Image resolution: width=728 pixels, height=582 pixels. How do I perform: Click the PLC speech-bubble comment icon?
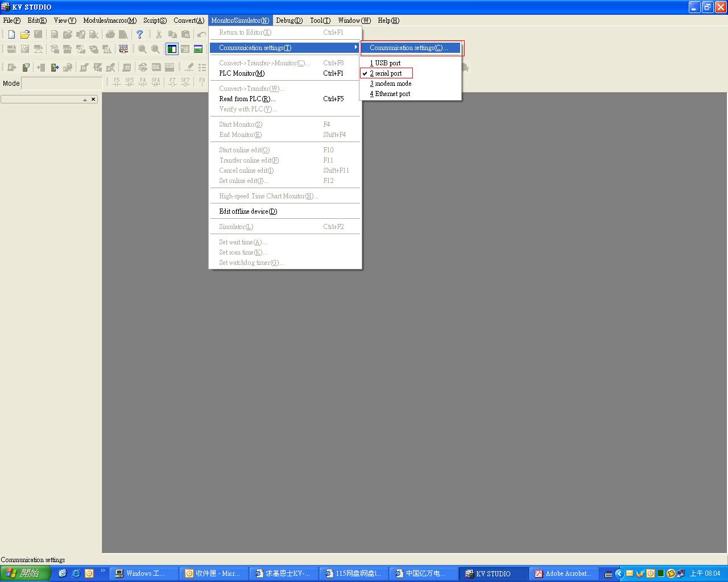click(x=26, y=68)
